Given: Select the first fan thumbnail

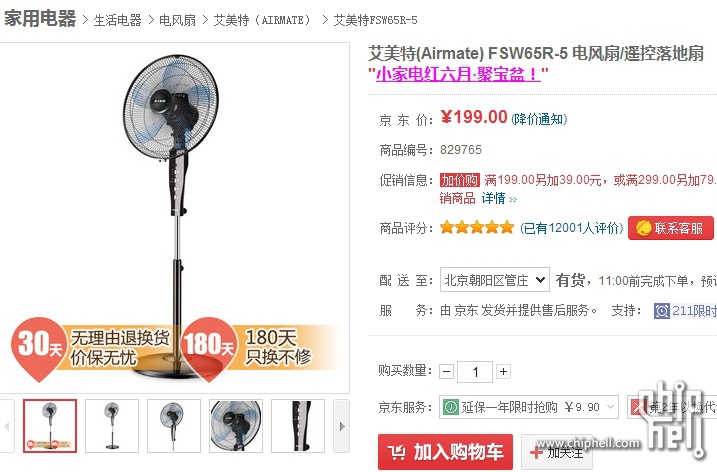Looking at the screenshot, I should [50, 426].
